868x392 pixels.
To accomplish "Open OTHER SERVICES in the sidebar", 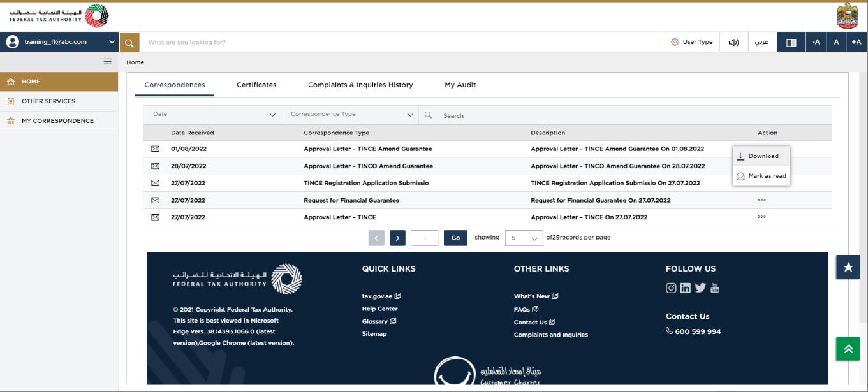I will pyautogui.click(x=59, y=101).
